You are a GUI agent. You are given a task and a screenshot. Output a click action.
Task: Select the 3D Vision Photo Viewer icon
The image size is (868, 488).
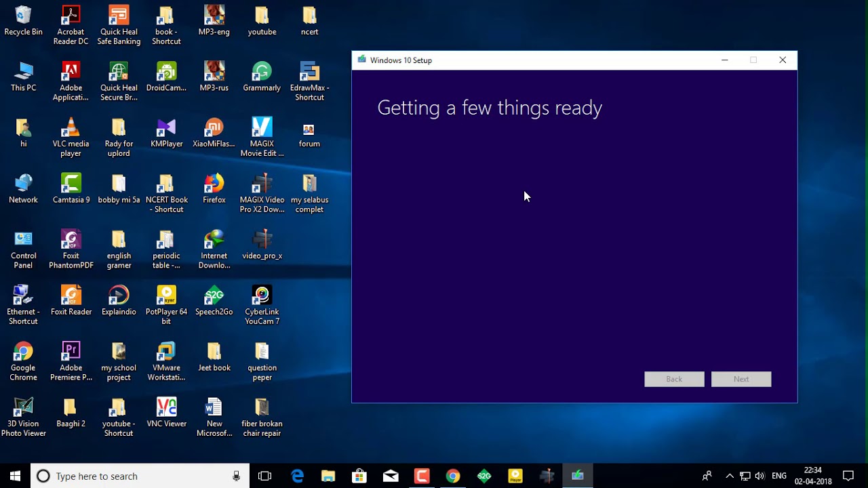coord(23,418)
